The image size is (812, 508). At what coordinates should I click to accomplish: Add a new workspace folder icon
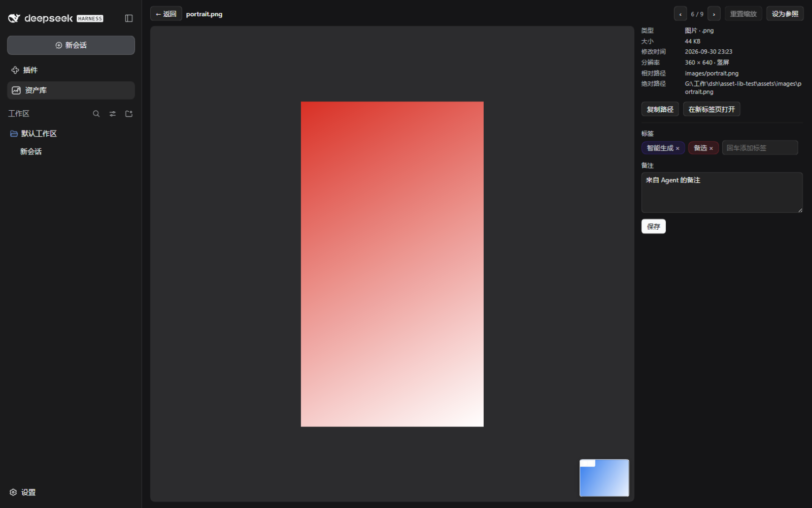[x=129, y=114]
